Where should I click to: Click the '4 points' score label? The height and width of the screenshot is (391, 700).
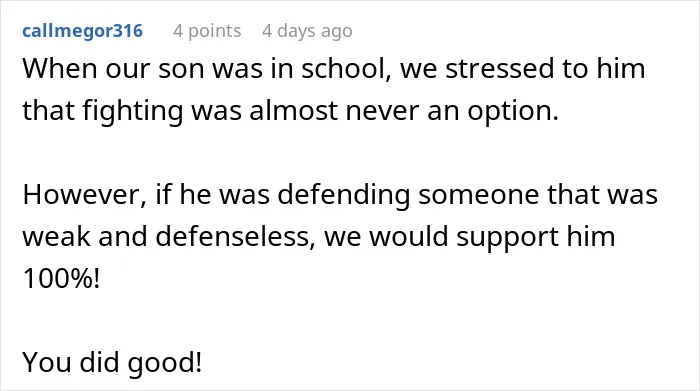(207, 31)
